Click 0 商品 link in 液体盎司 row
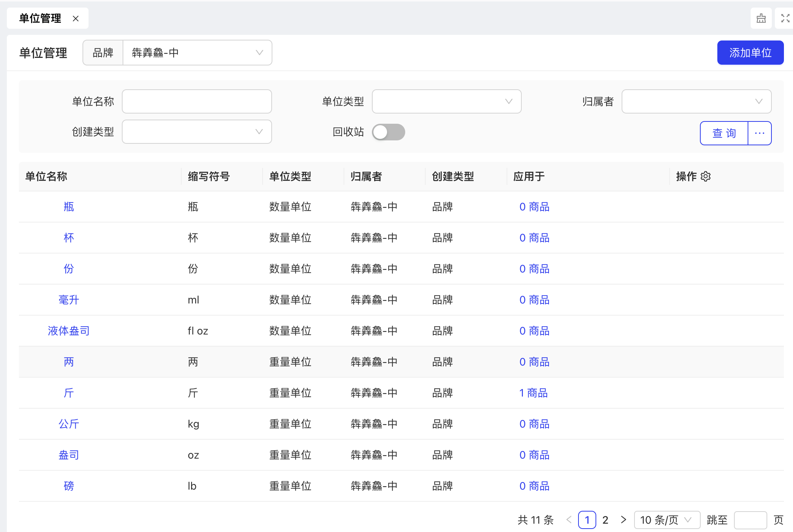Viewport: 793px width, 532px height. pyautogui.click(x=534, y=331)
